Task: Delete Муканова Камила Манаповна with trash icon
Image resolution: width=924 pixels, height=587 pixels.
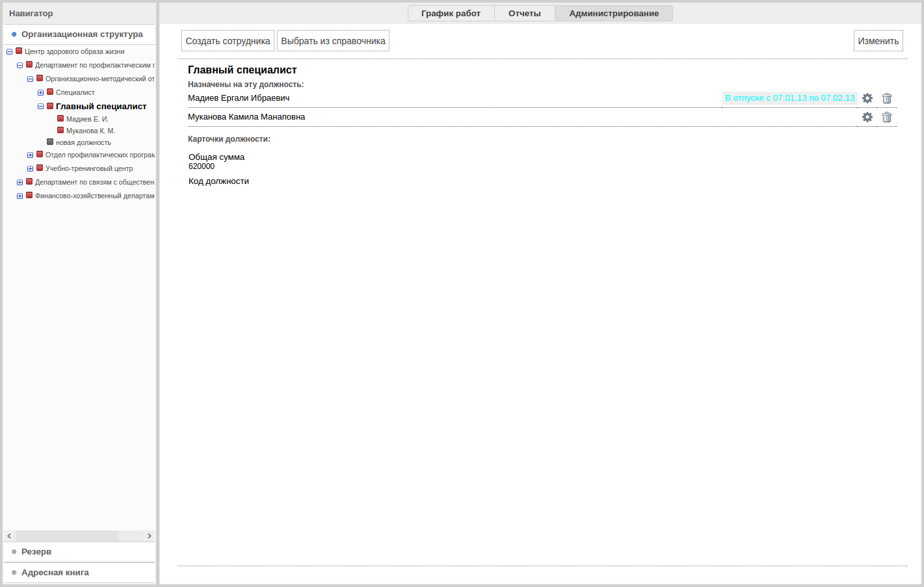Action: pos(887,117)
